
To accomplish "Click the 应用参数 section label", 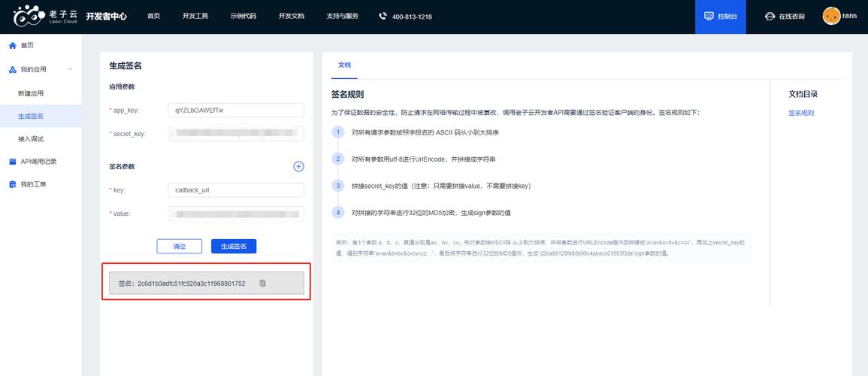I will pos(122,87).
